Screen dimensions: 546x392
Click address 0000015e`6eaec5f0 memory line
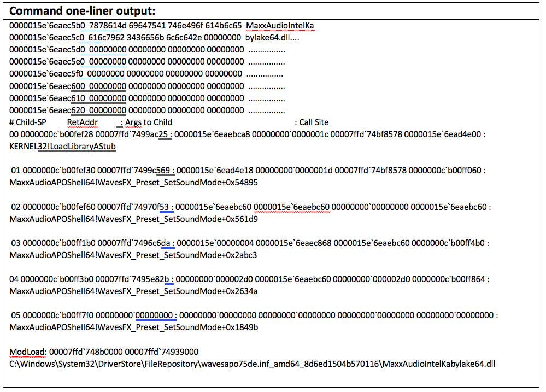tap(146, 74)
